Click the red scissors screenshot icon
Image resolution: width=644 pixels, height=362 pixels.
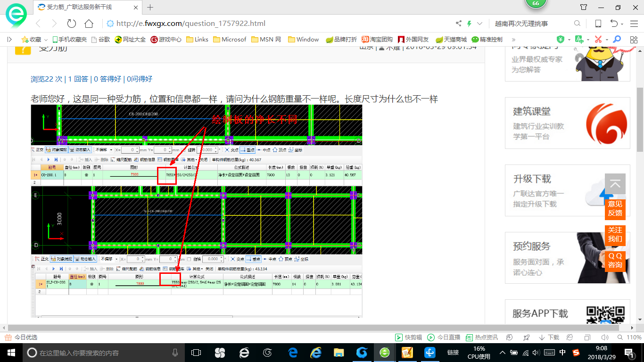pos(598,40)
